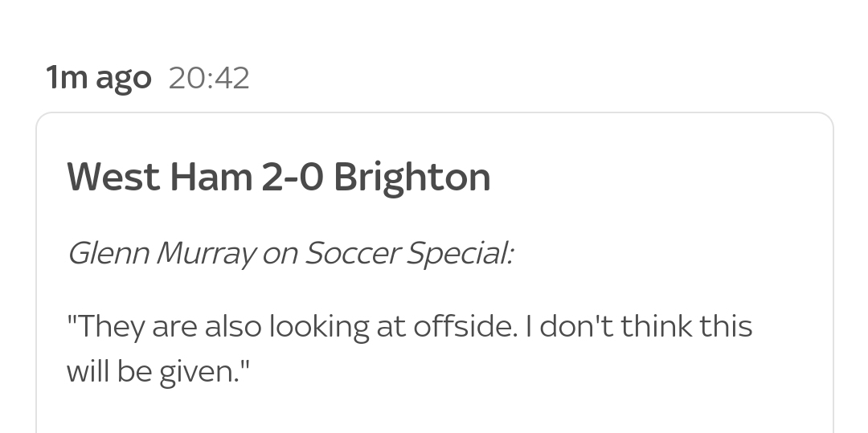Image resolution: width=868 pixels, height=433 pixels.
Task: Select the 20:42 post timestamp
Action: click(209, 78)
